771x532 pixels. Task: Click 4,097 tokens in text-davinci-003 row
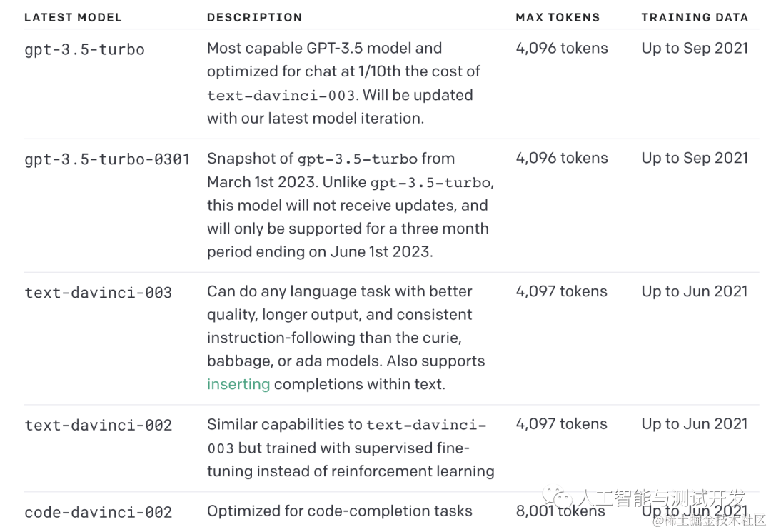click(562, 291)
